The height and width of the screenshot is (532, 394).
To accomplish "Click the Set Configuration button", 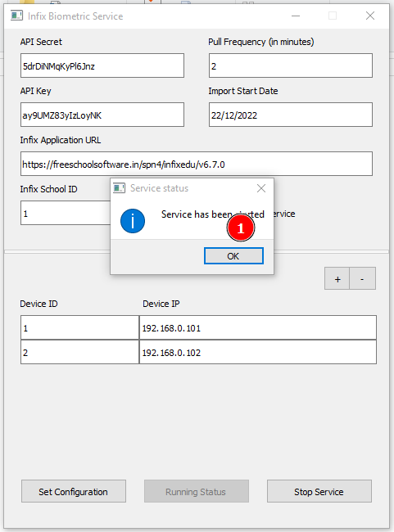I will (74, 491).
